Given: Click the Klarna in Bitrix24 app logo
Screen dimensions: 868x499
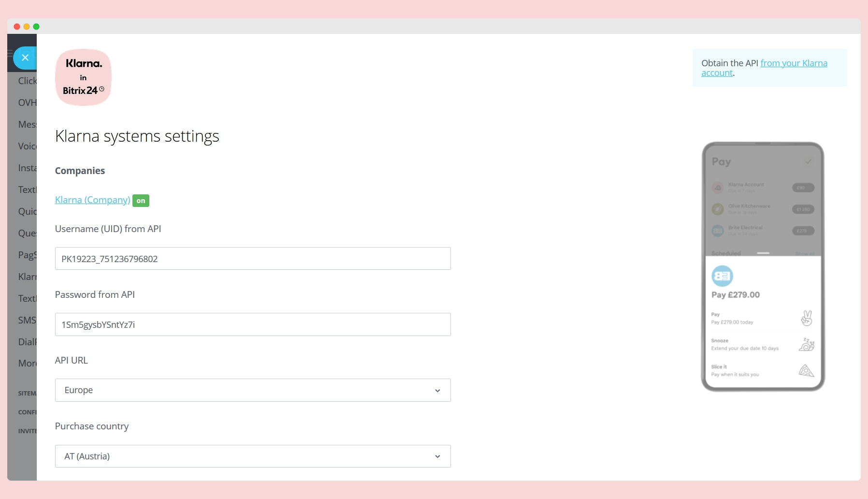Looking at the screenshot, I should click(x=83, y=77).
